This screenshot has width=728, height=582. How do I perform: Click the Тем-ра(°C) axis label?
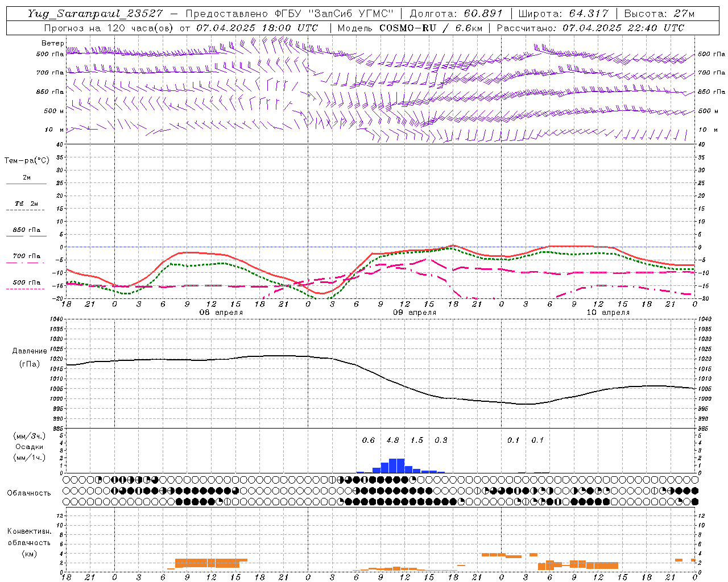click(27, 161)
